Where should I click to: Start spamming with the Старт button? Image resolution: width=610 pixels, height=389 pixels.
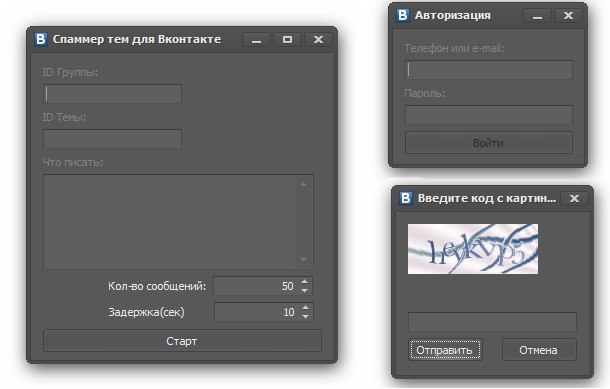pos(182,341)
